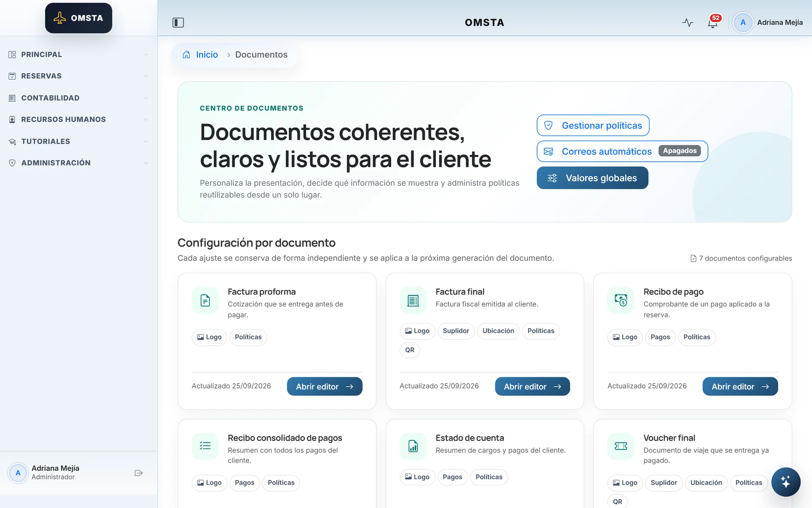Viewport: 812px width, 508px height.
Task: Click the home icon in breadcrumb
Action: pyautogui.click(x=186, y=55)
